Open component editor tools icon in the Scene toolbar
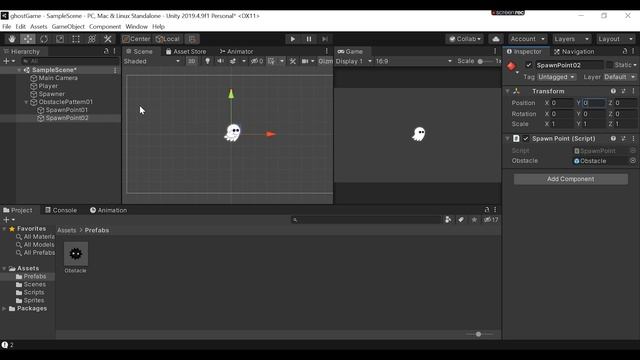640x360 pixels. 293,61
